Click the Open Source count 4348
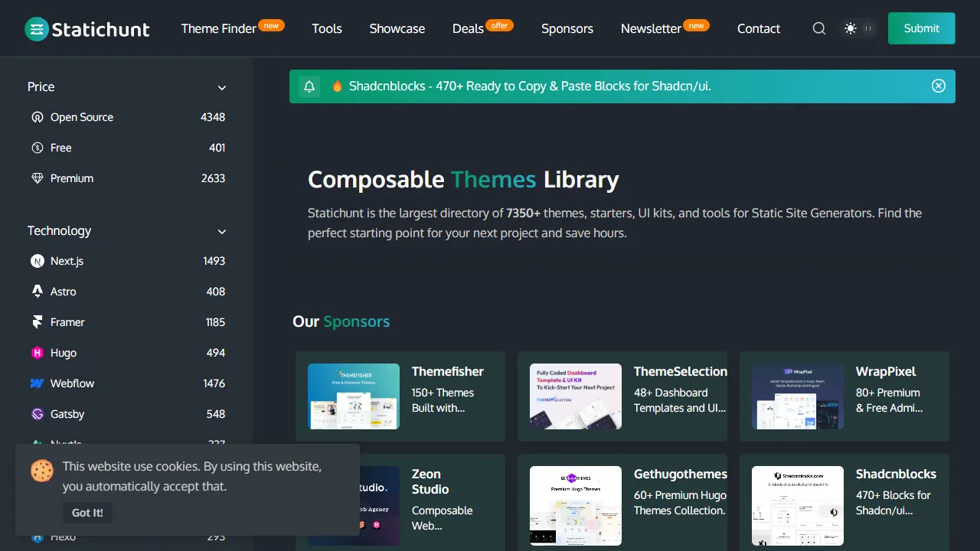The width and height of the screenshot is (980, 551). pos(213,117)
